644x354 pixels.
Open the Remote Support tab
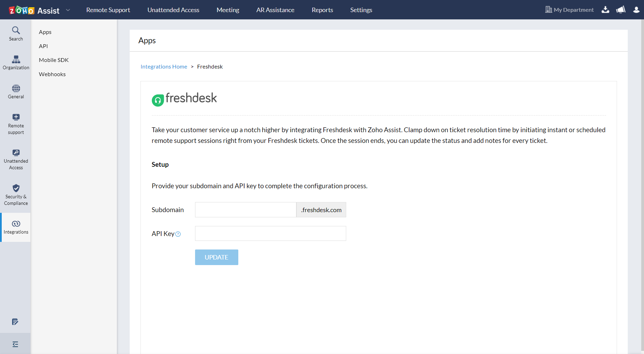(x=108, y=10)
